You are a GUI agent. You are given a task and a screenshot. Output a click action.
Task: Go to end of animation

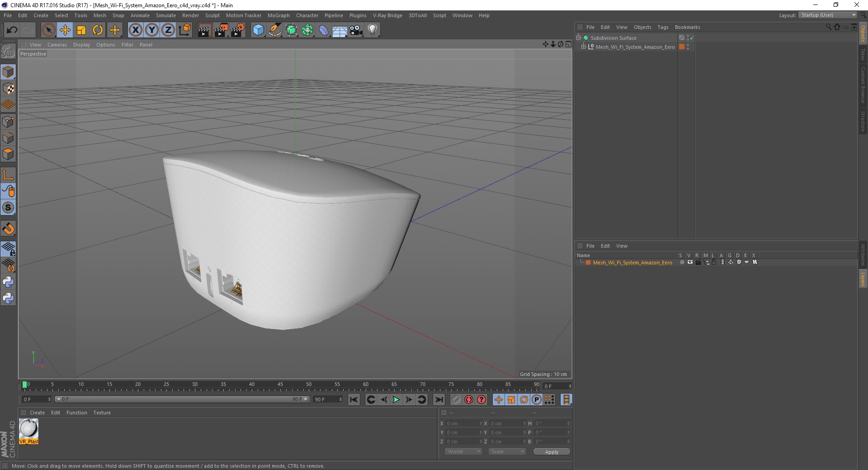point(439,399)
